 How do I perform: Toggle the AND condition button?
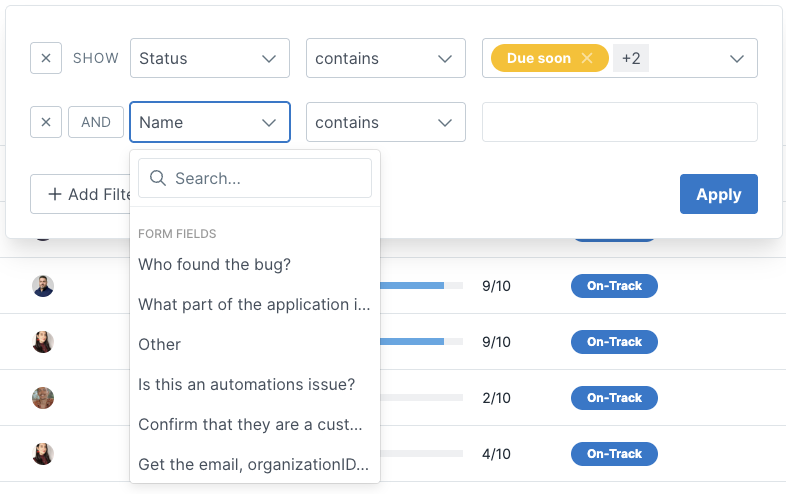96,122
